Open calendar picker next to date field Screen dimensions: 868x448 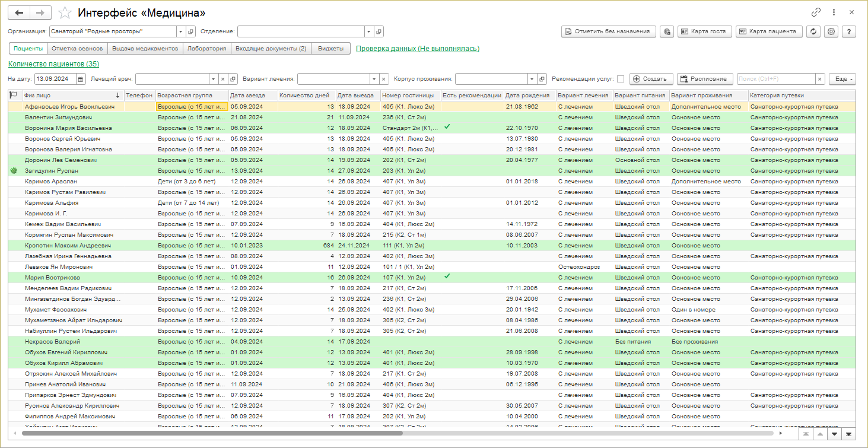point(81,79)
